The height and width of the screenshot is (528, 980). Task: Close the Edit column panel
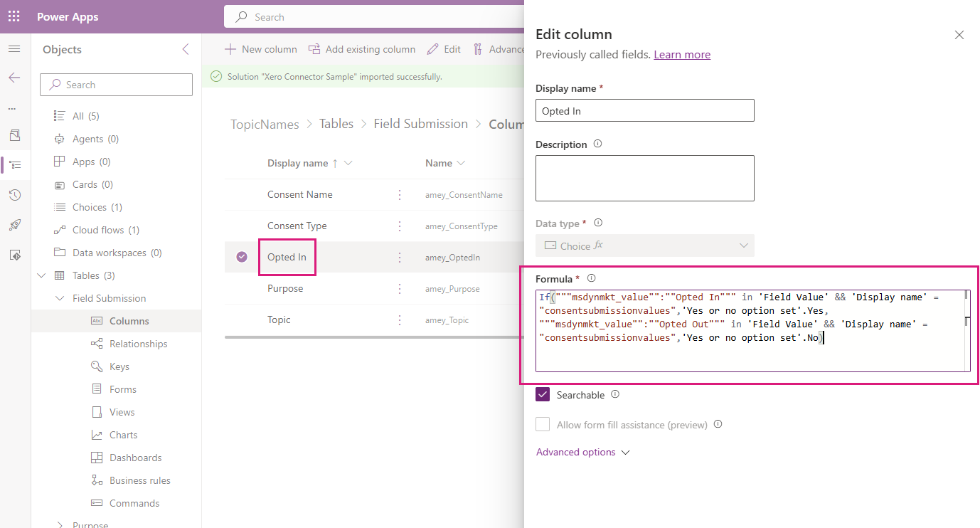point(959,35)
